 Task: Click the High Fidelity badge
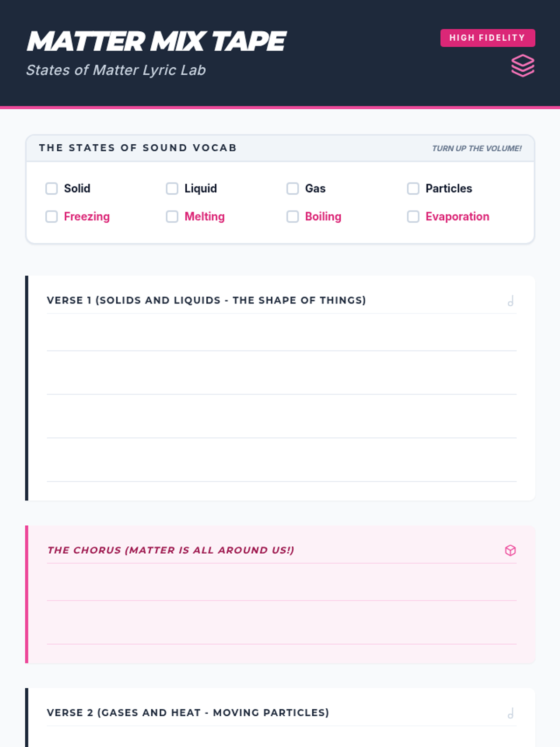pyautogui.click(x=488, y=38)
